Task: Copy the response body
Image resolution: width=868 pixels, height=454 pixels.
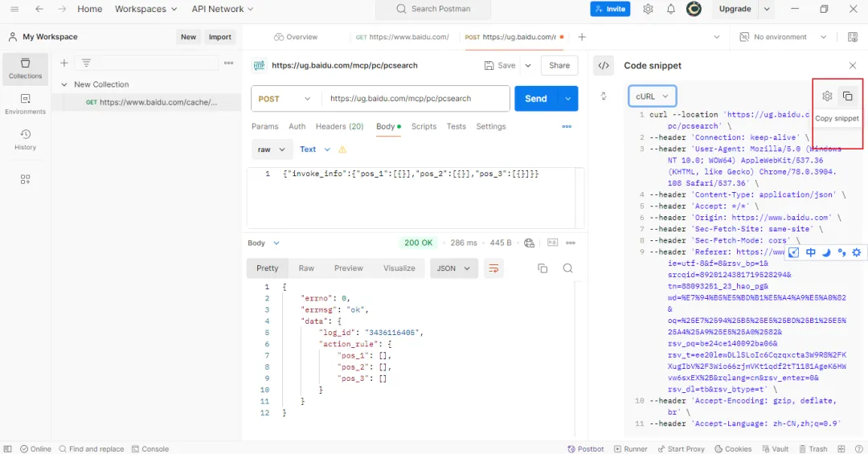Action: pos(542,268)
